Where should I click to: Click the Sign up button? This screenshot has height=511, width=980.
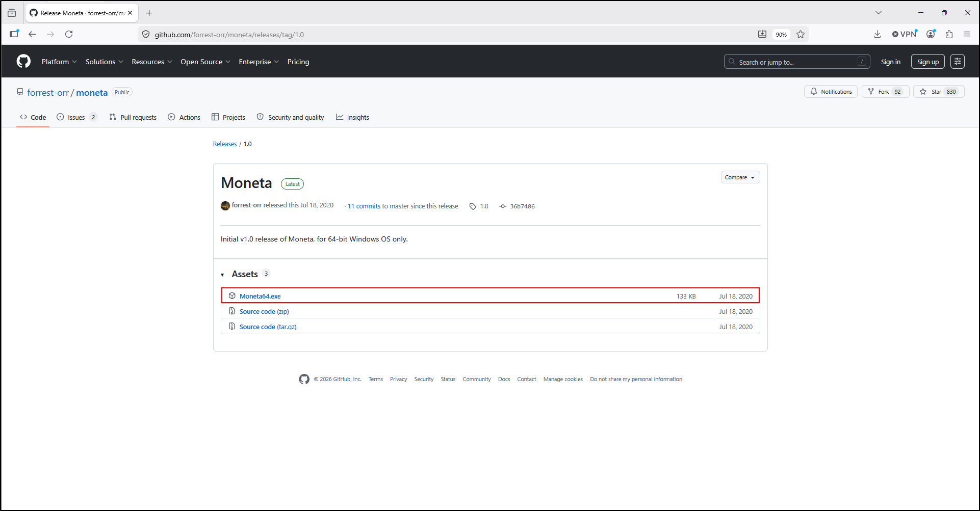pyautogui.click(x=928, y=62)
